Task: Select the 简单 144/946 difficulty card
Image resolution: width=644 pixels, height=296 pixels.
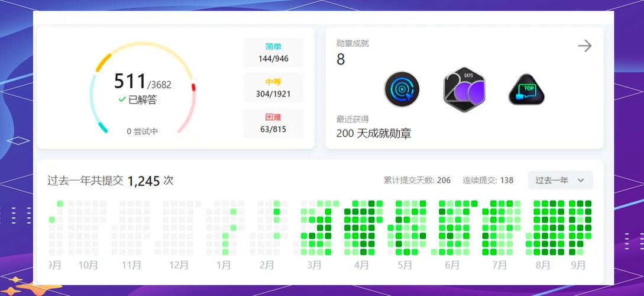Action: [274, 53]
